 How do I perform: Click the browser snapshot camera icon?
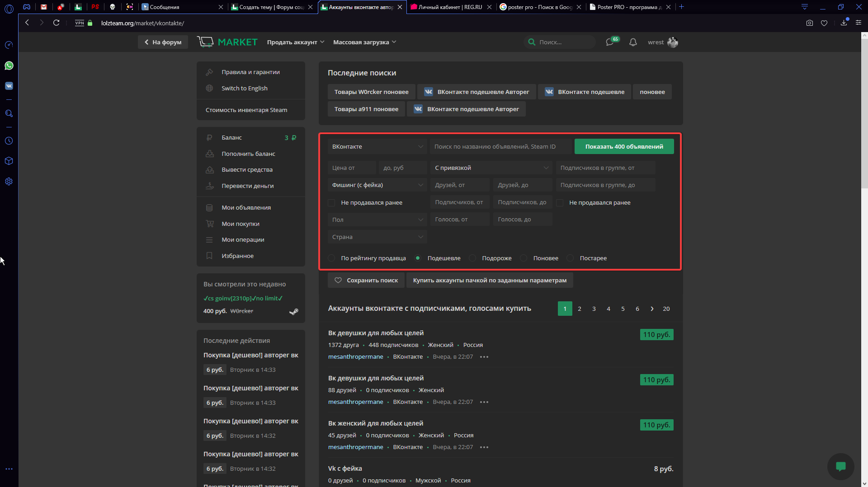(x=809, y=23)
